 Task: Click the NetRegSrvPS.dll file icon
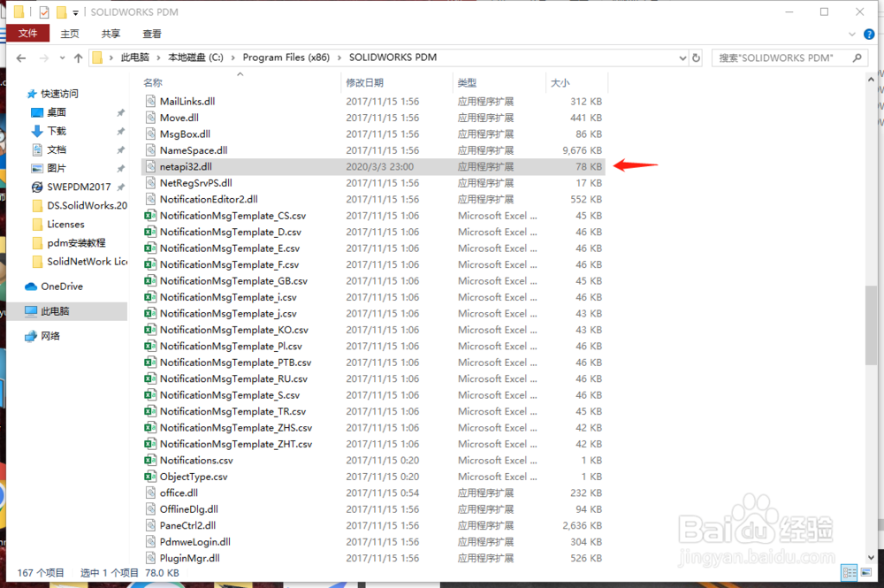[x=150, y=183]
